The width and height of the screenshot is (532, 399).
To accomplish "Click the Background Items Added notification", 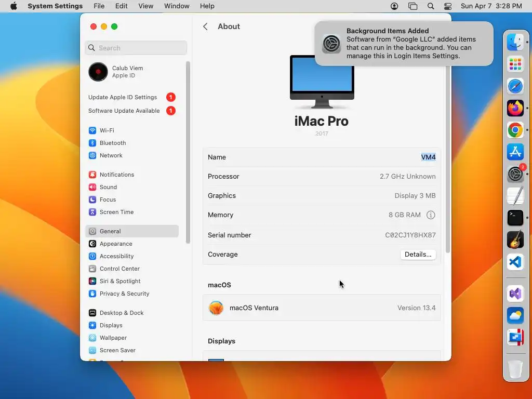I will tap(404, 44).
